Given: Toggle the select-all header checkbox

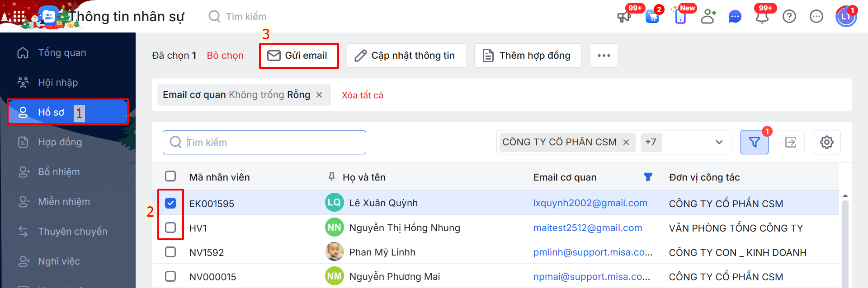Looking at the screenshot, I should pos(170,176).
